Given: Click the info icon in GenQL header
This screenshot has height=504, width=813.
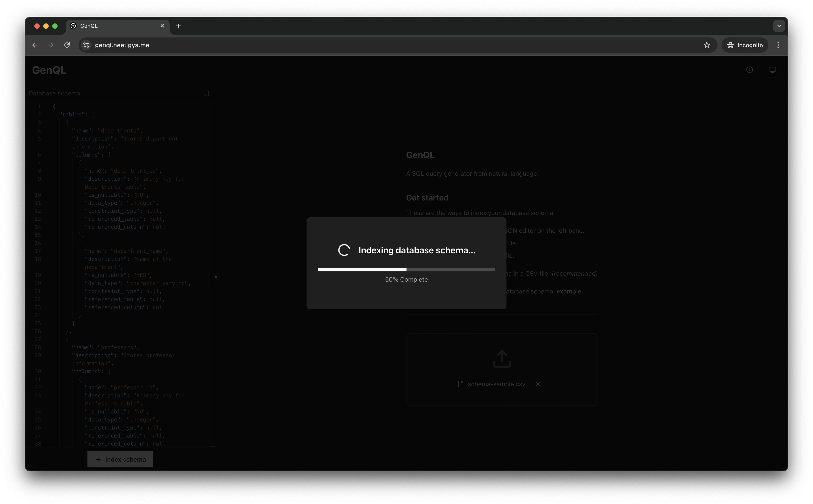Looking at the screenshot, I should pyautogui.click(x=749, y=70).
